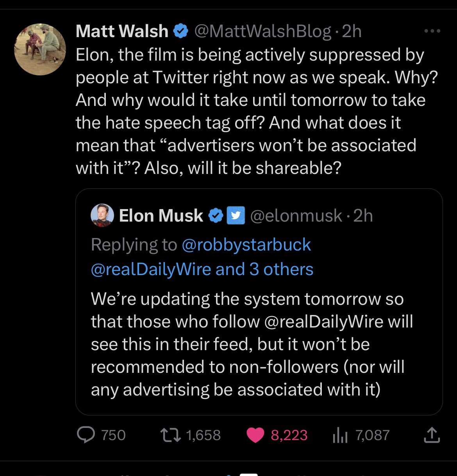Viewport: 457px width, 476px height.
Task: Click the Twitter bird affiliation badge
Action: [x=235, y=216]
